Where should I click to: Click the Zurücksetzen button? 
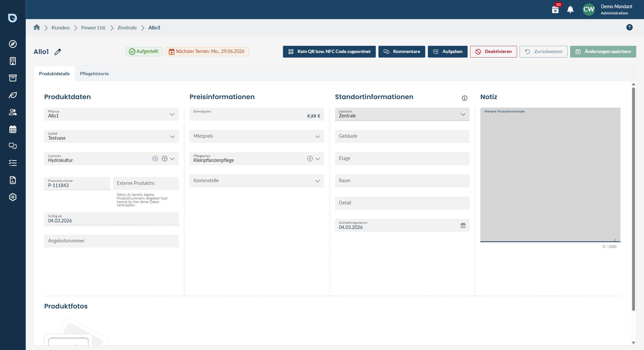[543, 52]
